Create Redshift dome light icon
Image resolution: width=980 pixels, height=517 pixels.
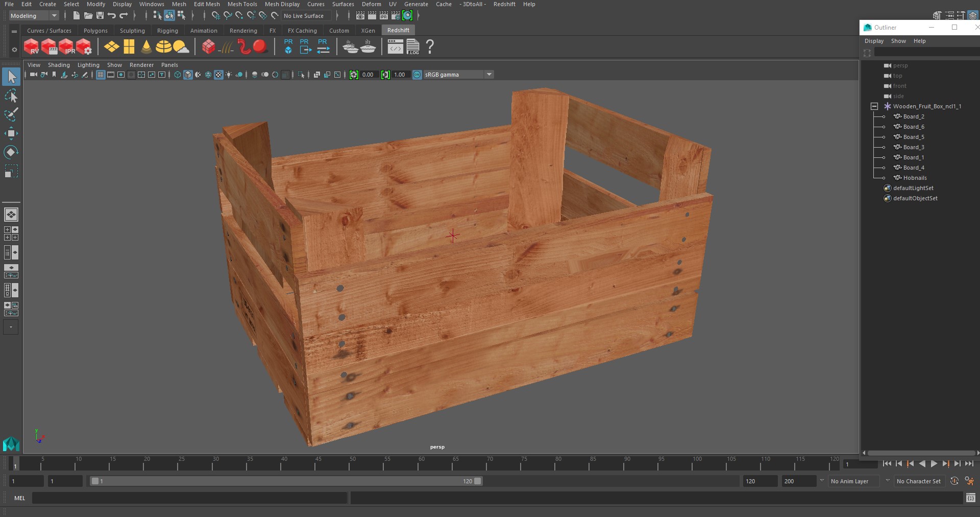coord(163,47)
